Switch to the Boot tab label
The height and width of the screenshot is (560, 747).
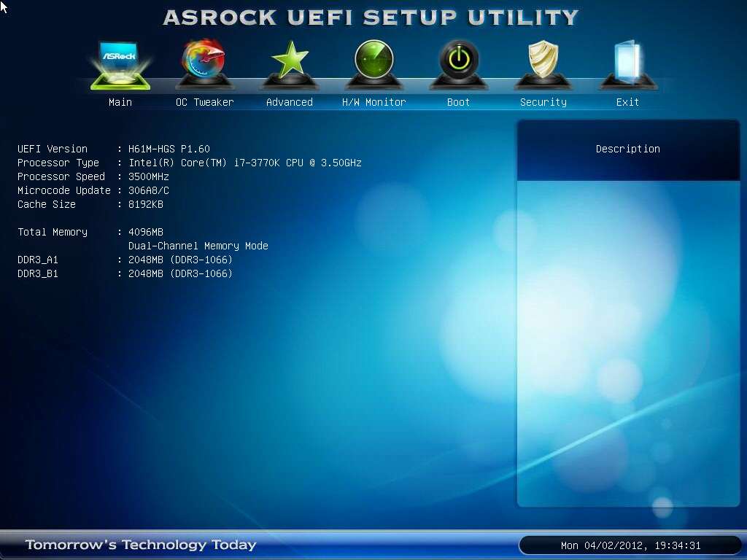459,102
